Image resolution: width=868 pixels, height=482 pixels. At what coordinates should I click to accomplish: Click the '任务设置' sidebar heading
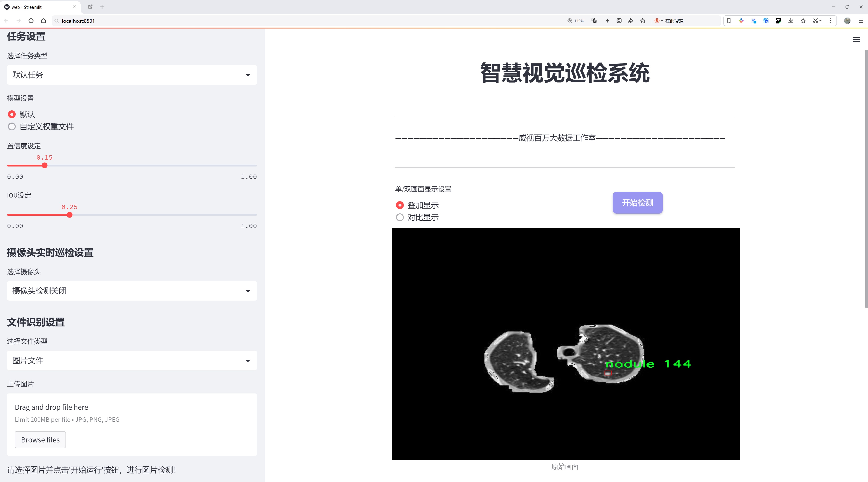click(26, 36)
